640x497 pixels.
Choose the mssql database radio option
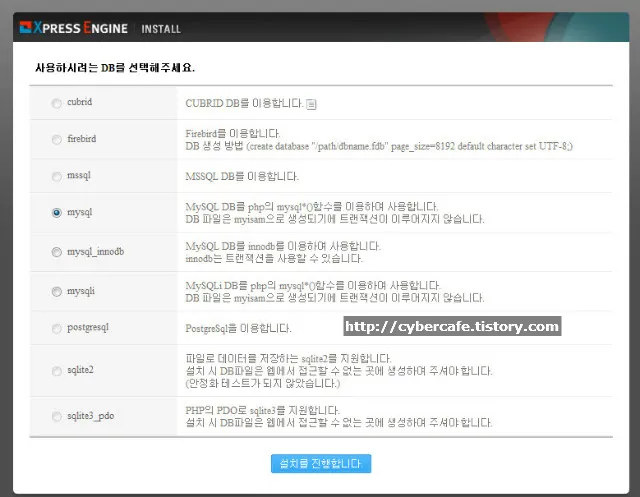(56, 176)
